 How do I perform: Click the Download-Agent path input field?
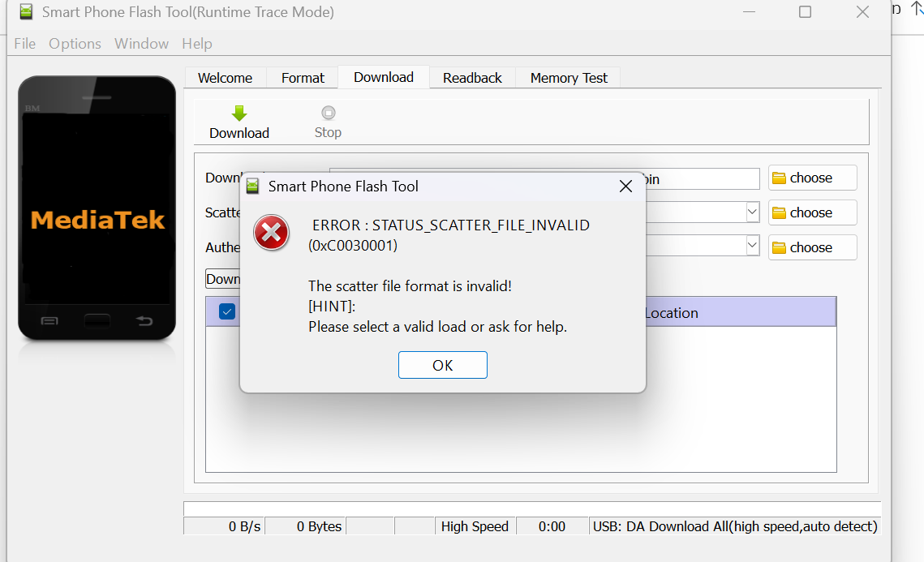(702, 179)
